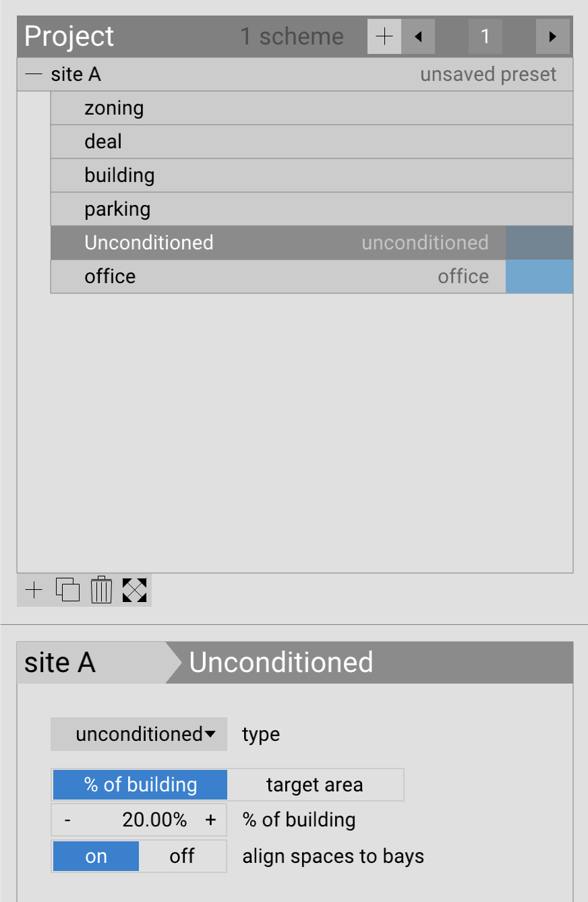Image resolution: width=588 pixels, height=902 pixels.
Task: Duplicate the selected item using the copy icon
Action: (67, 590)
